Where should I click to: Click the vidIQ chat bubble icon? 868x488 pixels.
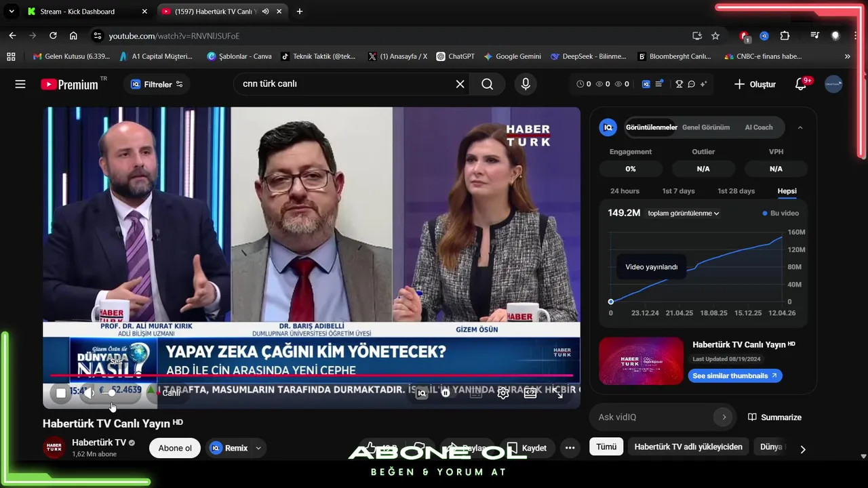click(x=691, y=84)
